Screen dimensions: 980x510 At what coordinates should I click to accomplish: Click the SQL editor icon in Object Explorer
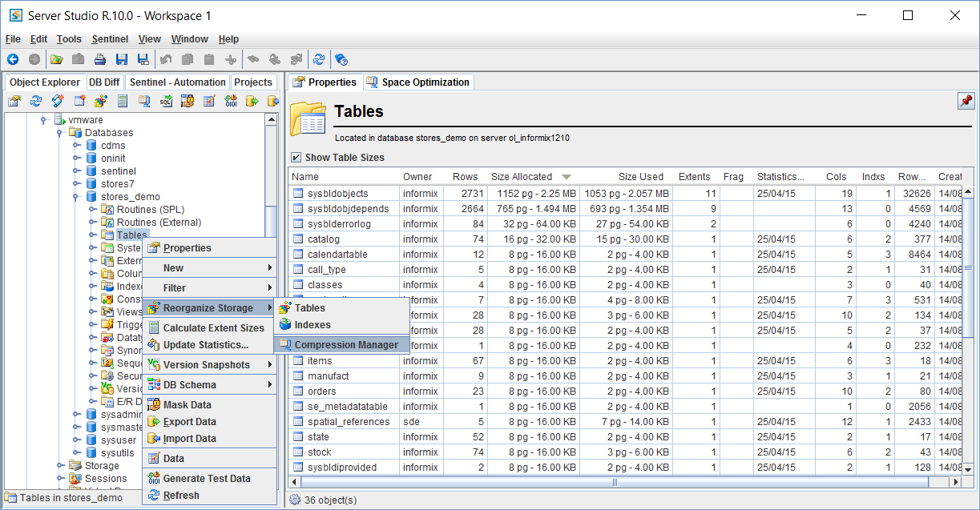tap(166, 101)
